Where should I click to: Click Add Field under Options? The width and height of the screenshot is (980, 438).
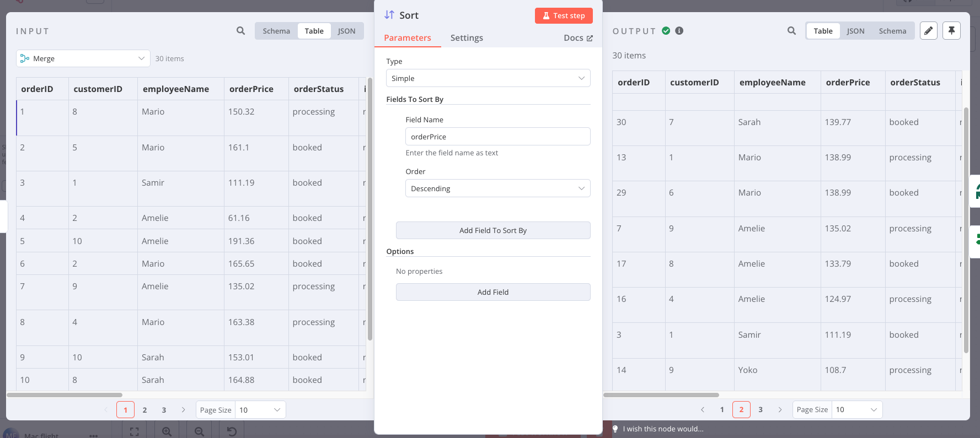pyautogui.click(x=493, y=292)
